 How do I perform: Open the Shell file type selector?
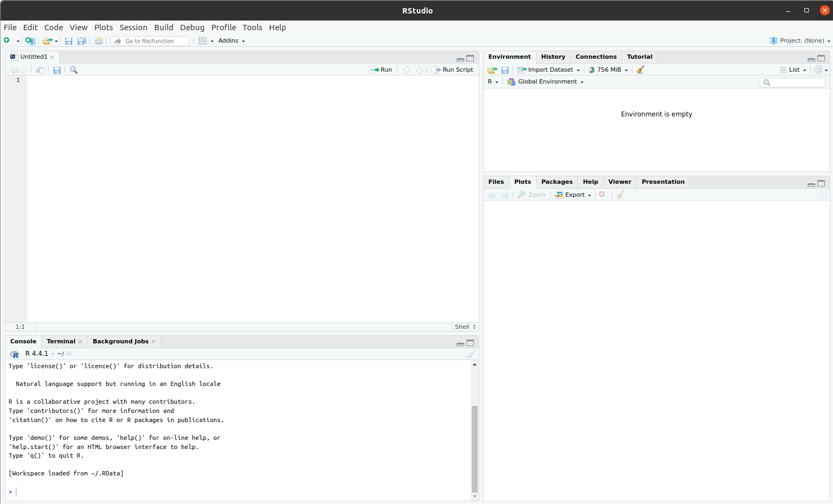465,327
